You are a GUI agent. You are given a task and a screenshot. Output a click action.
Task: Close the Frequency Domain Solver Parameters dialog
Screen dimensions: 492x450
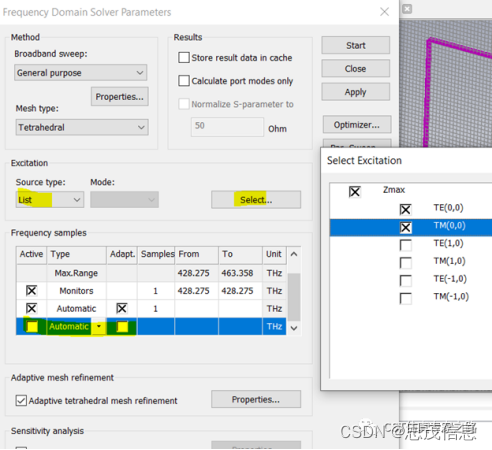point(384,12)
